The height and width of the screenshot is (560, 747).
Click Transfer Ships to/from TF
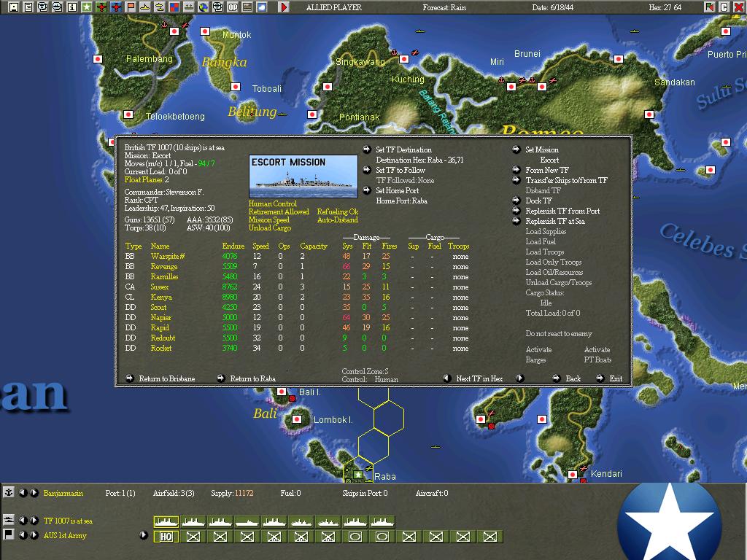pos(566,180)
